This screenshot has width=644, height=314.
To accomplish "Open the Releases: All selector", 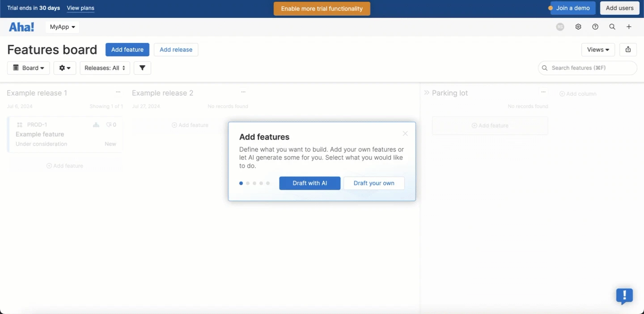I will click(105, 68).
